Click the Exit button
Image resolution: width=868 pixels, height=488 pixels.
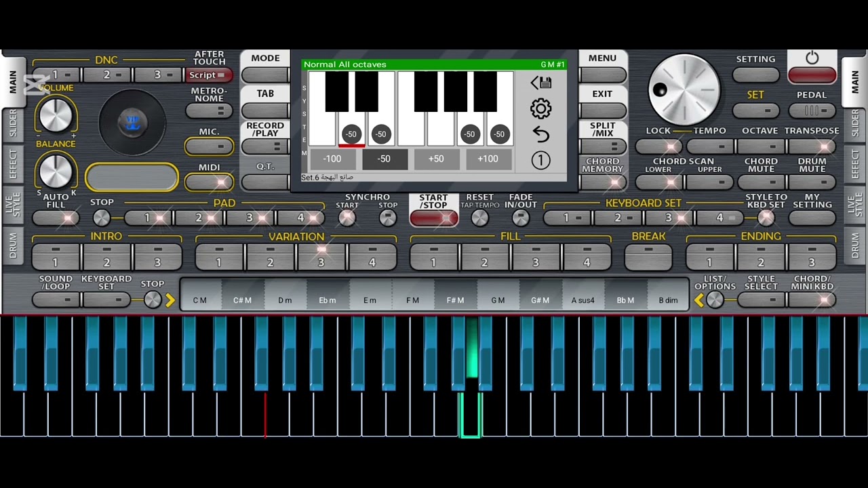[602, 110]
